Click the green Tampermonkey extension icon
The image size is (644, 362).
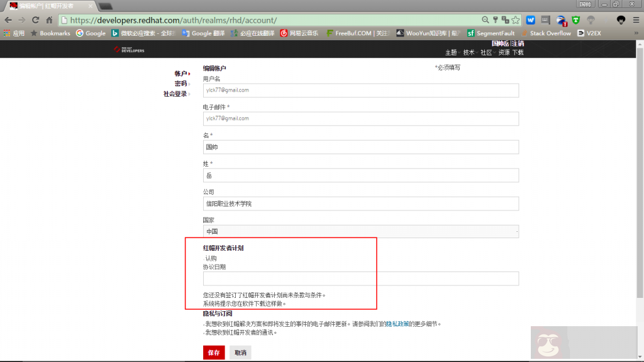point(577,19)
